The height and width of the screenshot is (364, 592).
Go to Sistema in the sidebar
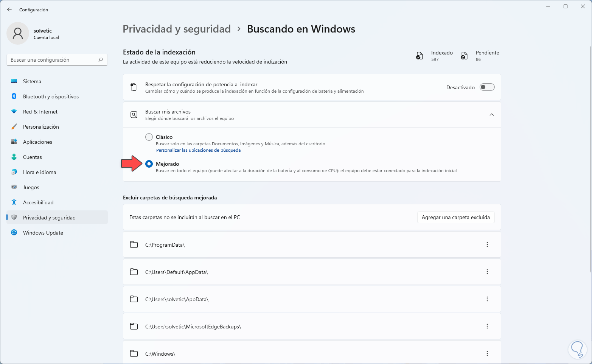(x=32, y=81)
